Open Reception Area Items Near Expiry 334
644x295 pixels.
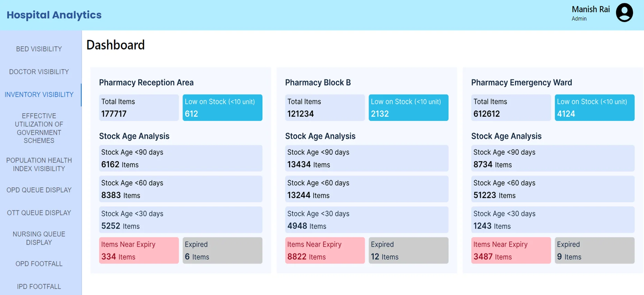pyautogui.click(x=139, y=251)
